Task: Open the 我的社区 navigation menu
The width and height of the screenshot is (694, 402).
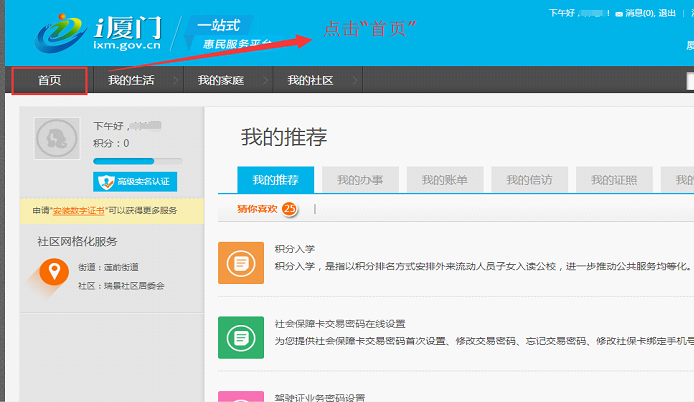Action: (x=310, y=80)
